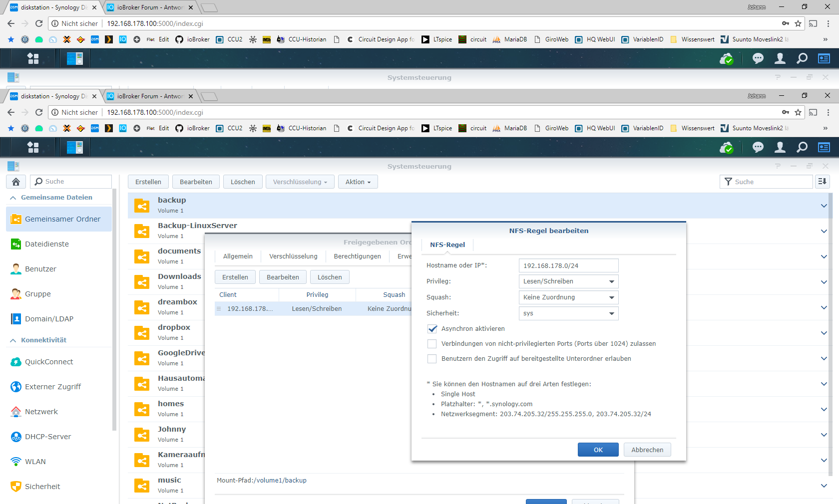Click the magnifier icon in the sidebar search
The width and height of the screenshot is (839, 504).
tap(38, 182)
